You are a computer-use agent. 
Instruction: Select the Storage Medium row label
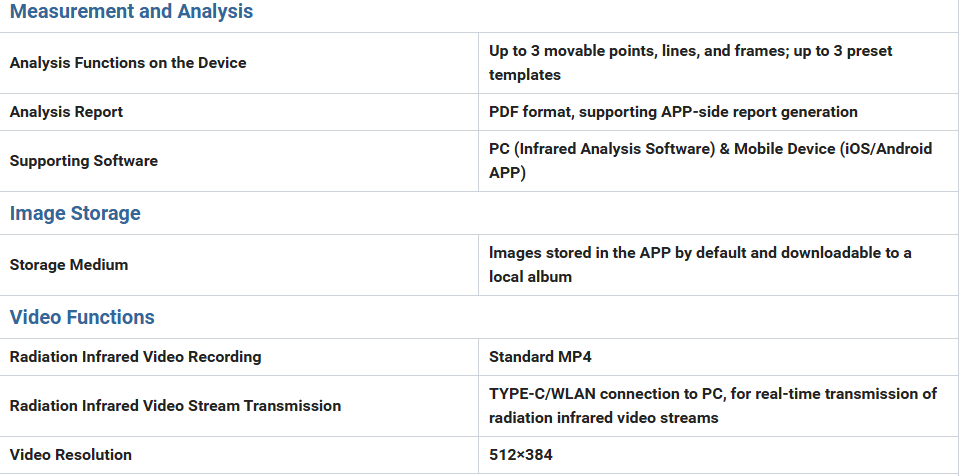point(69,265)
